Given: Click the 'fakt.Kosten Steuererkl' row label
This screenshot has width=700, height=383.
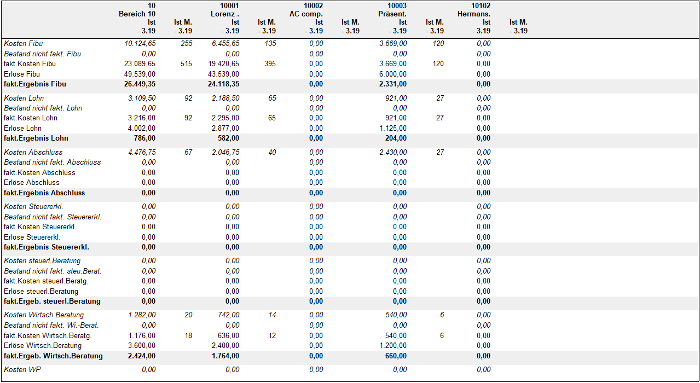Looking at the screenshot, I should click(x=39, y=227).
